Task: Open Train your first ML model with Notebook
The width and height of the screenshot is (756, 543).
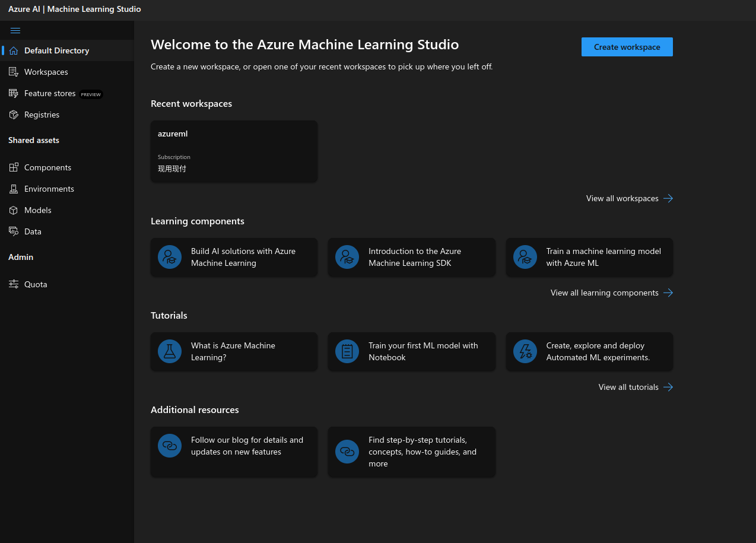Action: 411,351
